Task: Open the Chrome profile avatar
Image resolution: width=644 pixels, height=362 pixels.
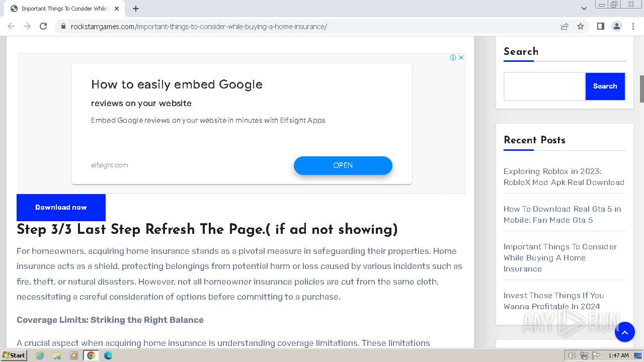Action: 616,26
